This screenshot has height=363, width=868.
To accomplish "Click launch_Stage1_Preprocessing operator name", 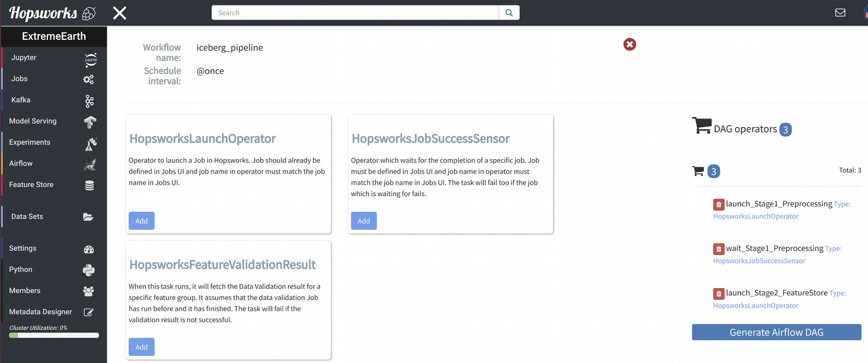I will (779, 204).
